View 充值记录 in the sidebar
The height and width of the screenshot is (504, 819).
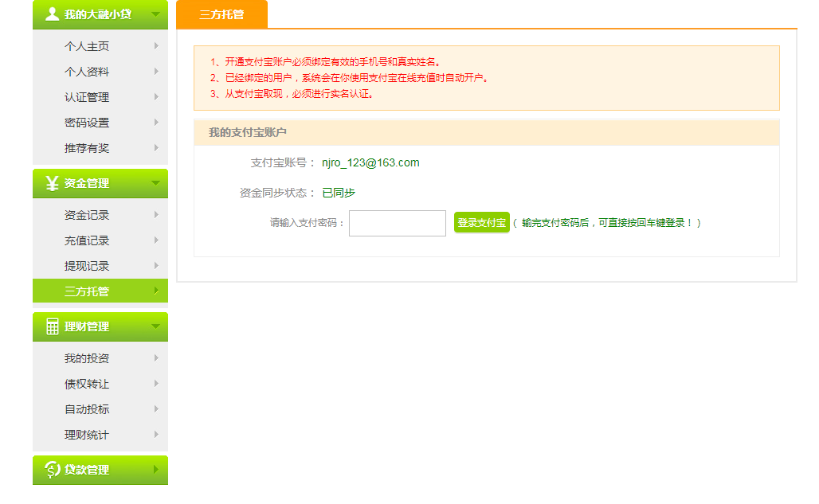click(x=87, y=240)
